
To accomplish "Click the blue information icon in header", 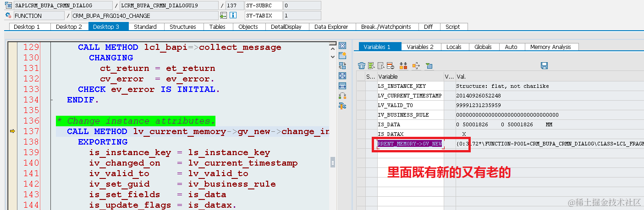I will (233, 16).
